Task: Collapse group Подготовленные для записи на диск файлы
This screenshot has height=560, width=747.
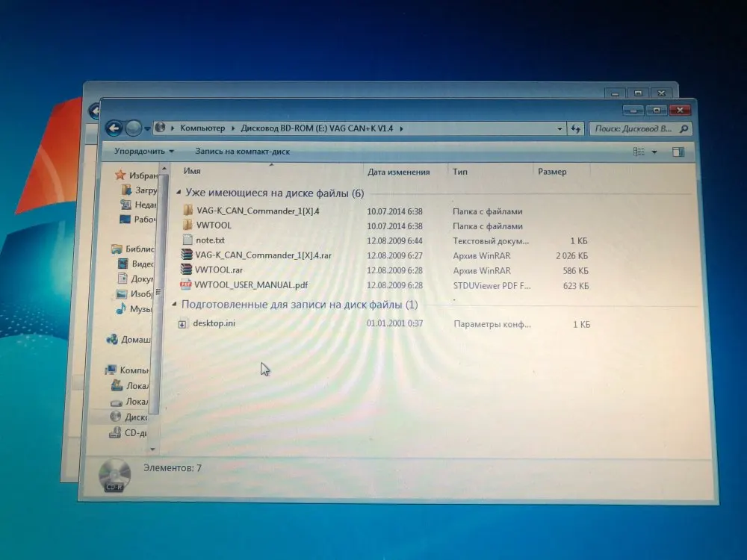Action: click(174, 304)
